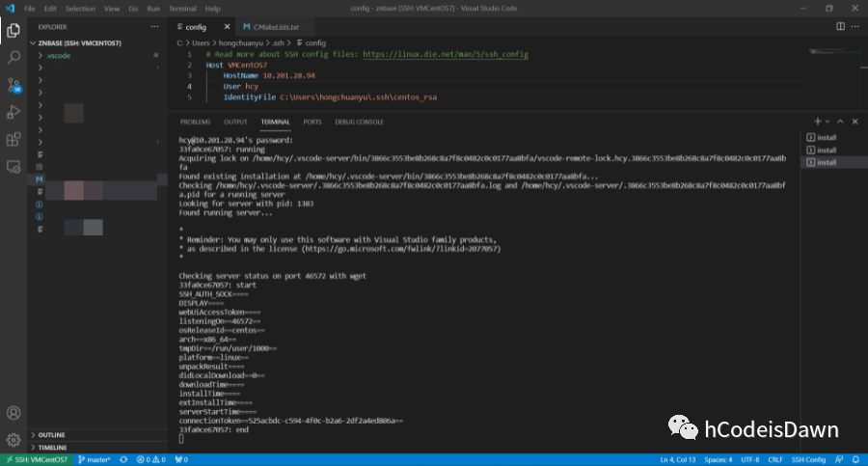The width and height of the screenshot is (868, 466).
Task: Change line endings via CRLF status item
Action: click(x=775, y=460)
